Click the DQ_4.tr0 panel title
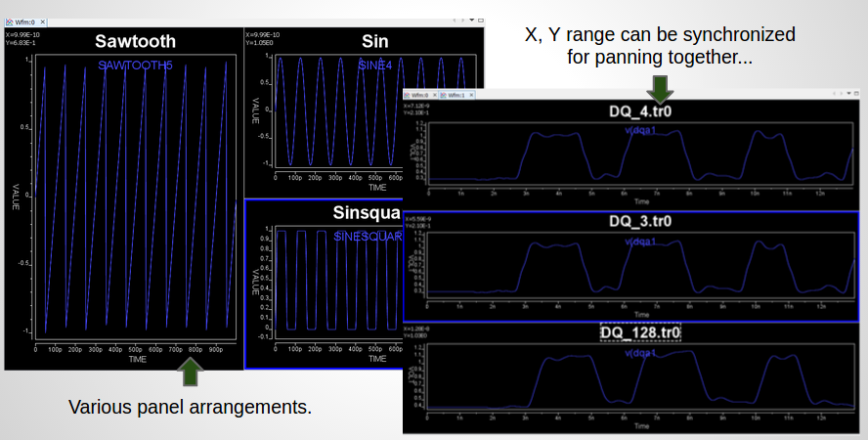 click(640, 111)
